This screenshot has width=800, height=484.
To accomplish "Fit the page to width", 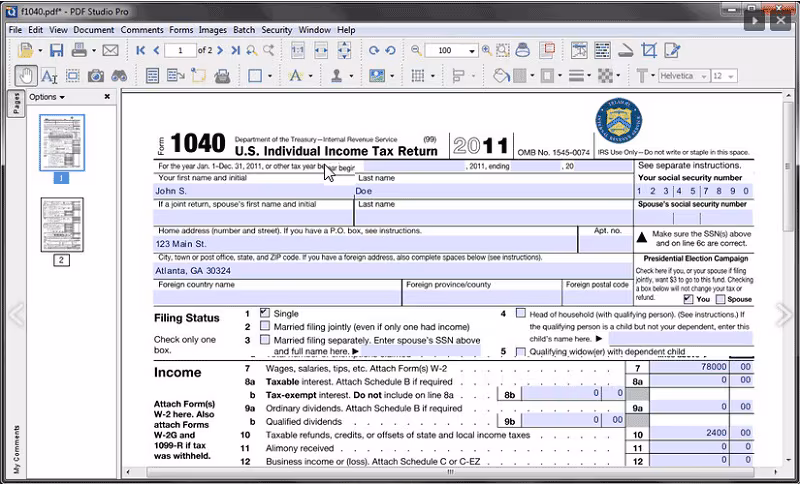I will point(321,50).
